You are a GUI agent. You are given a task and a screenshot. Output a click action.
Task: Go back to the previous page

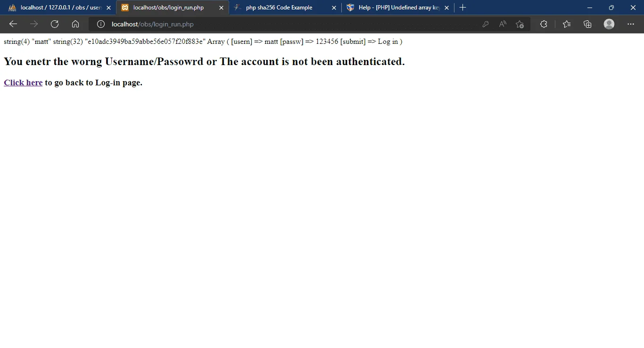(x=13, y=24)
